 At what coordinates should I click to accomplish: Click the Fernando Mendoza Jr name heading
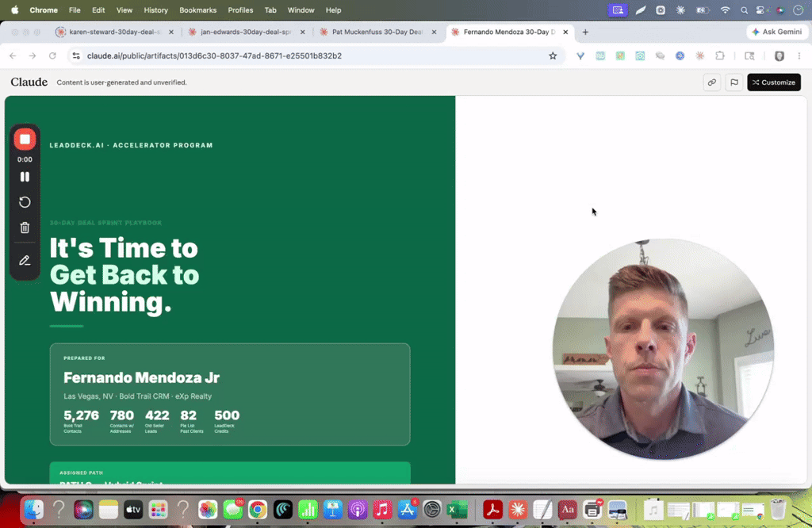(x=141, y=377)
